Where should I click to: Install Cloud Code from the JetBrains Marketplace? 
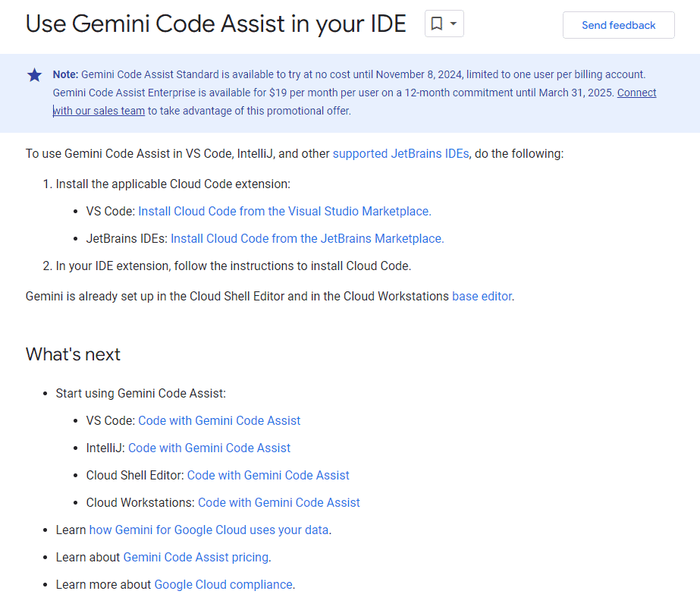(x=307, y=238)
